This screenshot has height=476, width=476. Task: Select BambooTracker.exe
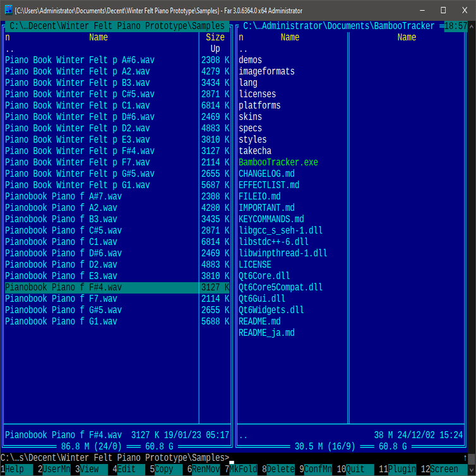click(278, 162)
